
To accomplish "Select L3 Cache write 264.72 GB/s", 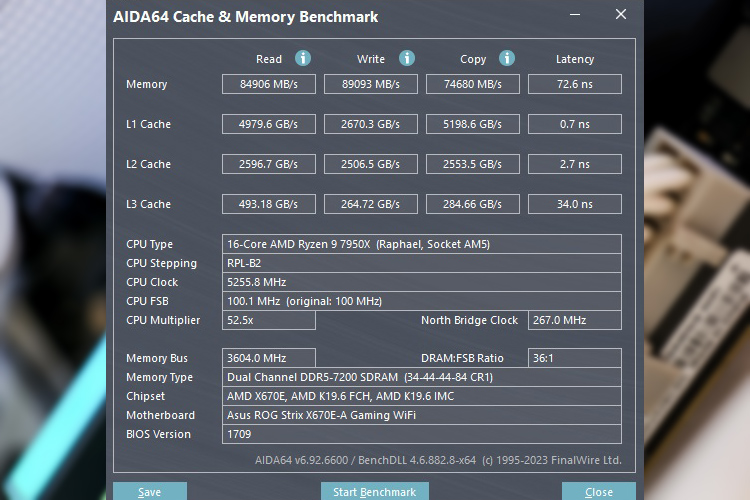I will (371, 204).
